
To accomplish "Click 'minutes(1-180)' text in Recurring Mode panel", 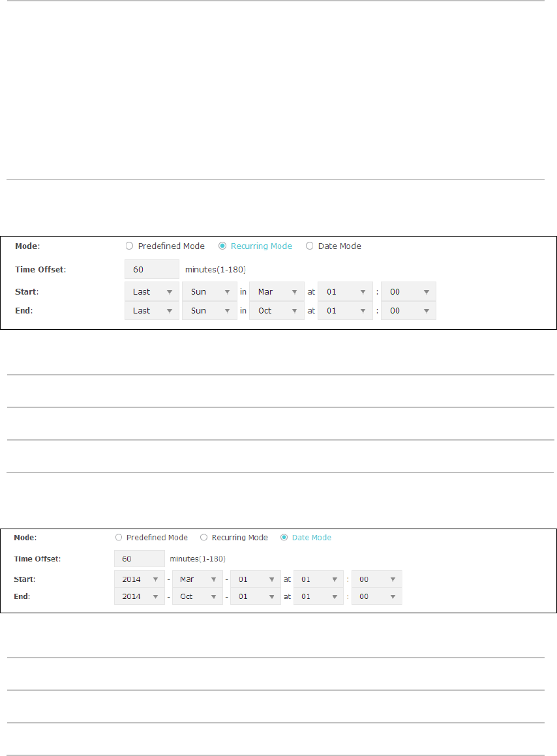I will tap(215, 270).
